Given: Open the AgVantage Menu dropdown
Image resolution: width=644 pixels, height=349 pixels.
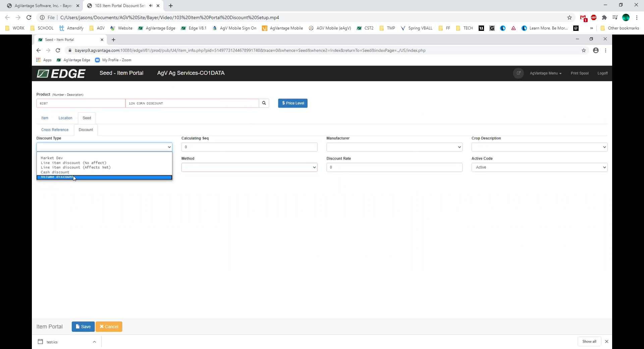Looking at the screenshot, I should (545, 73).
